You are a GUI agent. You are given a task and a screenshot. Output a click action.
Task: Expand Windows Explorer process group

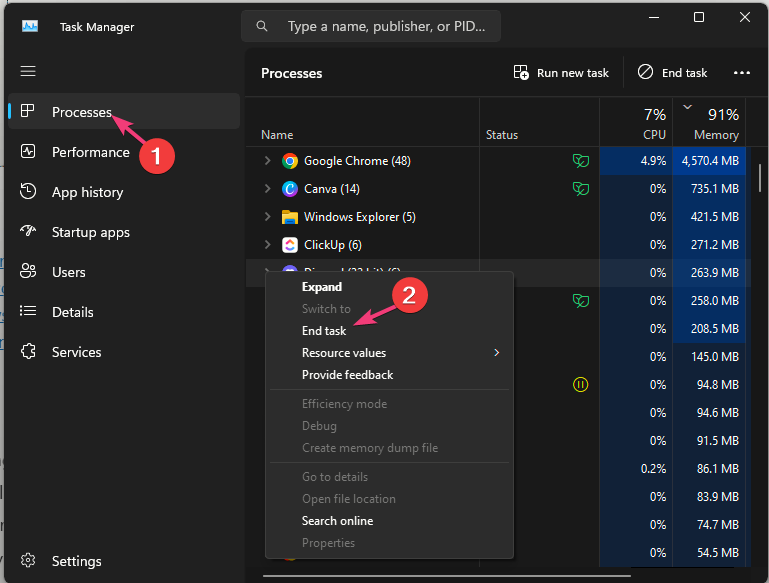coord(267,217)
